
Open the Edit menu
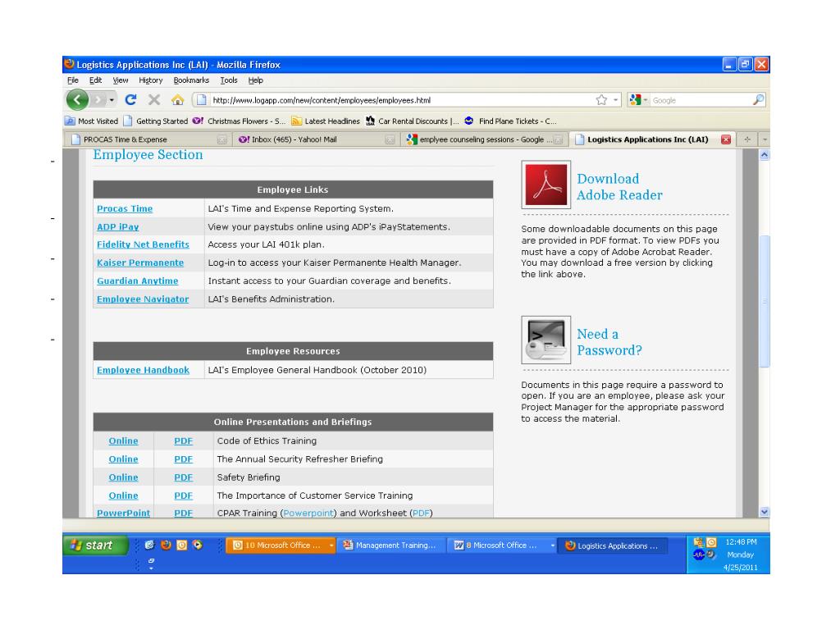95,80
